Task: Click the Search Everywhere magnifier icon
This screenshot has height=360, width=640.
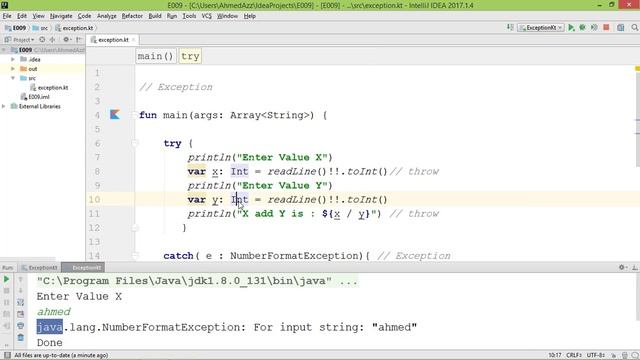Action: point(634,27)
